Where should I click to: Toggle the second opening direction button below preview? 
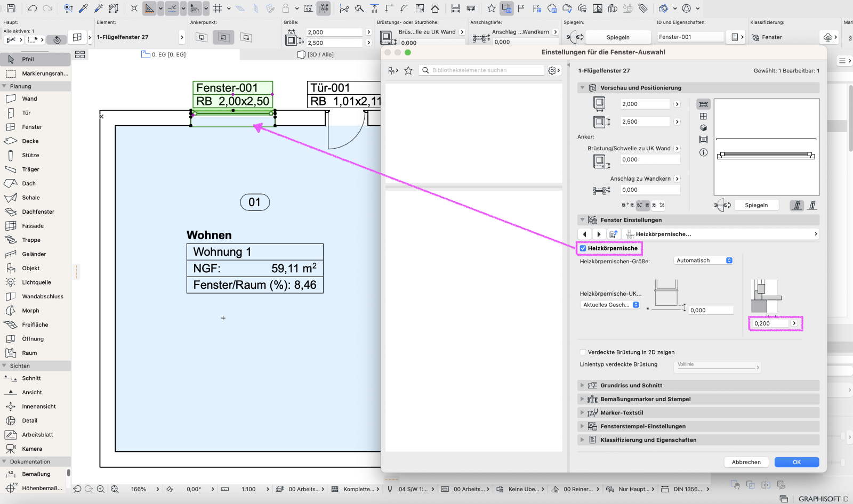[x=812, y=205]
